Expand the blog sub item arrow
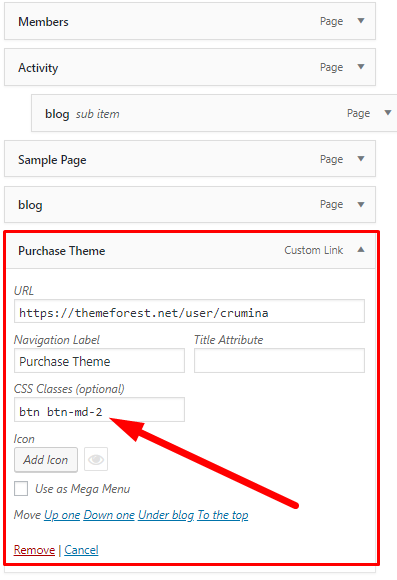Viewport: 397px width, 580px height. pos(388,113)
